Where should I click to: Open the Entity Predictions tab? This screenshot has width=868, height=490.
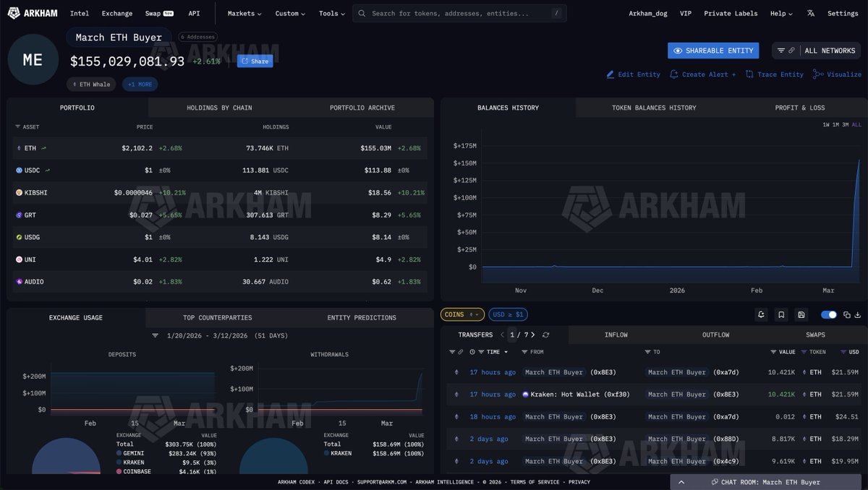[x=362, y=317]
